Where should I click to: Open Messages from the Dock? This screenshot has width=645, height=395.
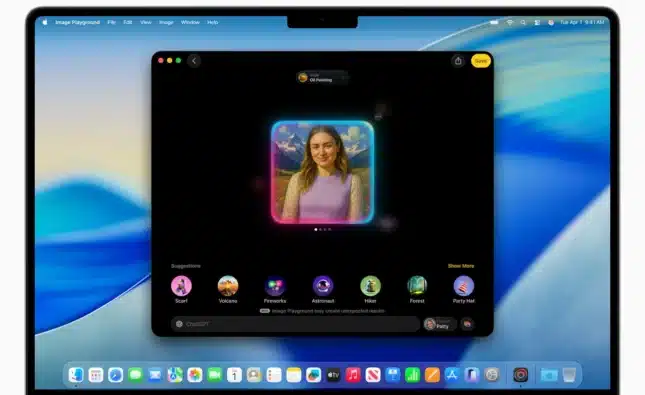click(x=135, y=375)
